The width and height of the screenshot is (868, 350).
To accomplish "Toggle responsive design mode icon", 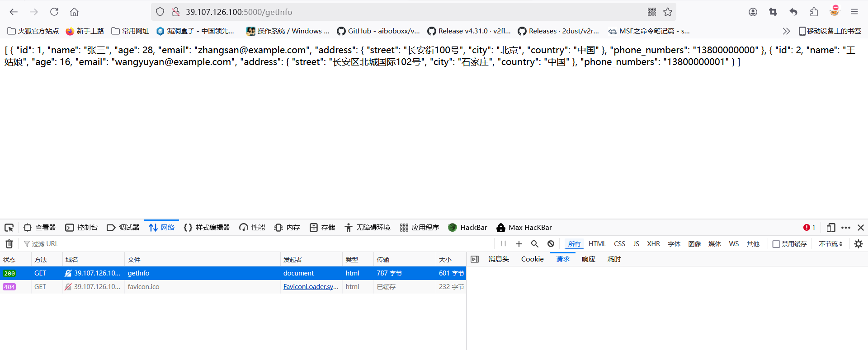I will tap(830, 228).
